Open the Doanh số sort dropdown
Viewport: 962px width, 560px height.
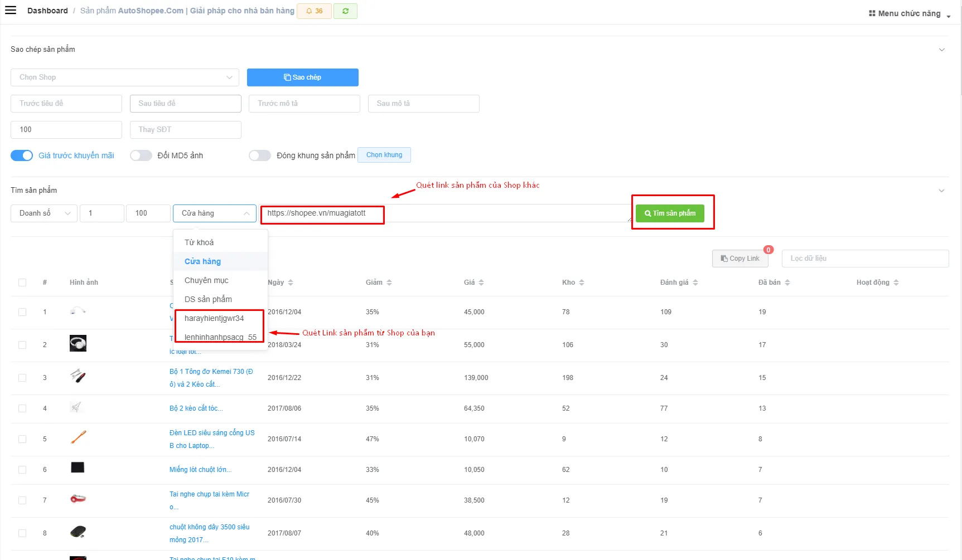[x=44, y=213]
